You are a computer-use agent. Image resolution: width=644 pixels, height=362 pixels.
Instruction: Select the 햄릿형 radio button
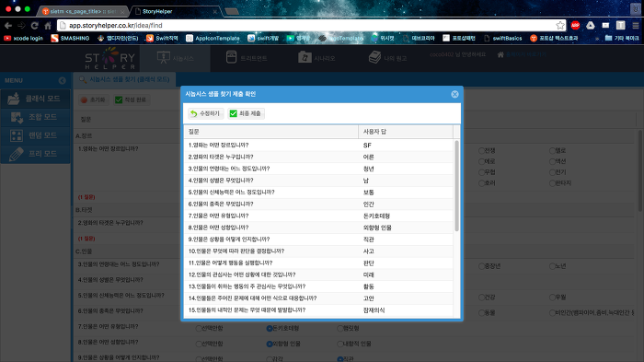click(340, 329)
